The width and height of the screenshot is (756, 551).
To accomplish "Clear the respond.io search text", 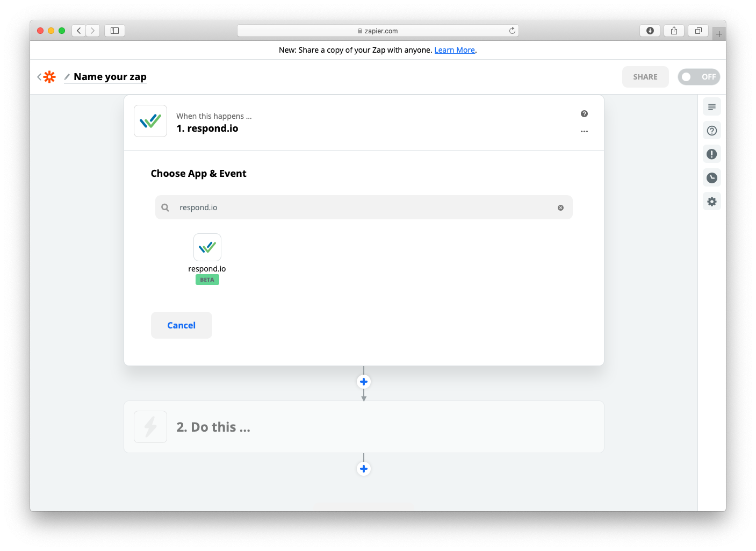I will pyautogui.click(x=560, y=207).
